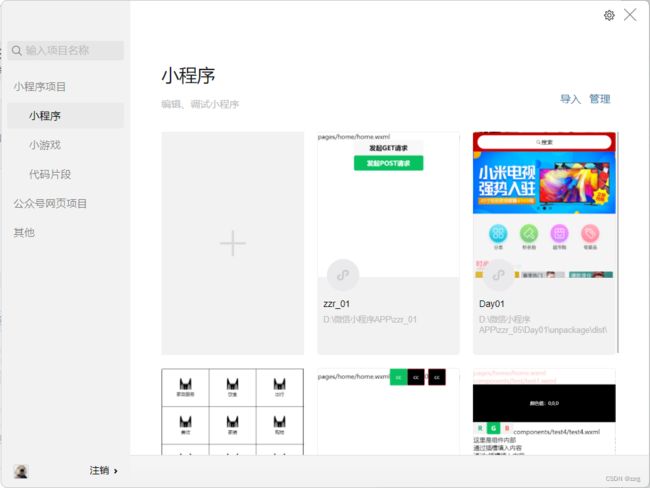Click the 小程序 page heading
Image resolution: width=650 pixels, height=488 pixels.
pos(188,76)
